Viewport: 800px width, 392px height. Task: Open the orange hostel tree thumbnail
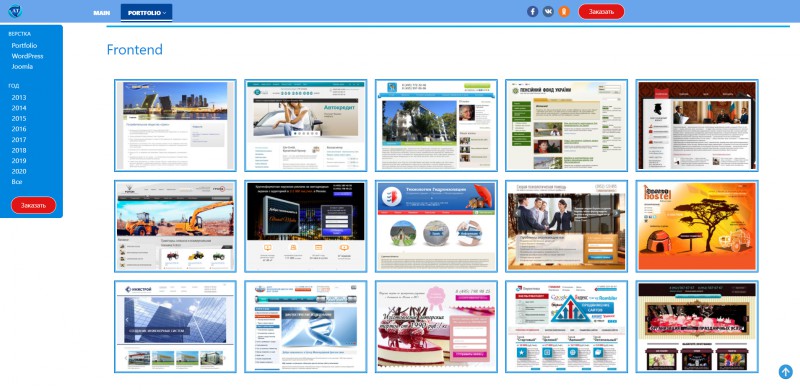click(x=697, y=226)
